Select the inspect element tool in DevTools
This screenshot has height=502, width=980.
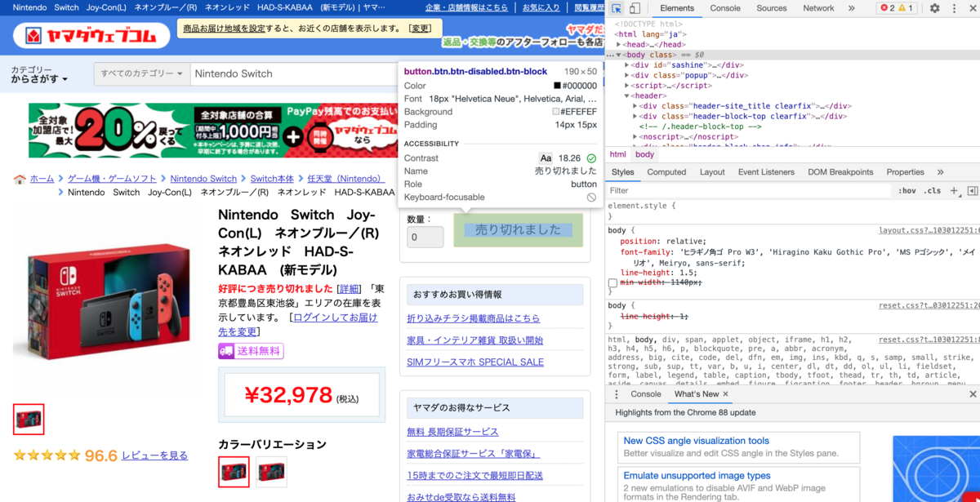tap(617, 7)
